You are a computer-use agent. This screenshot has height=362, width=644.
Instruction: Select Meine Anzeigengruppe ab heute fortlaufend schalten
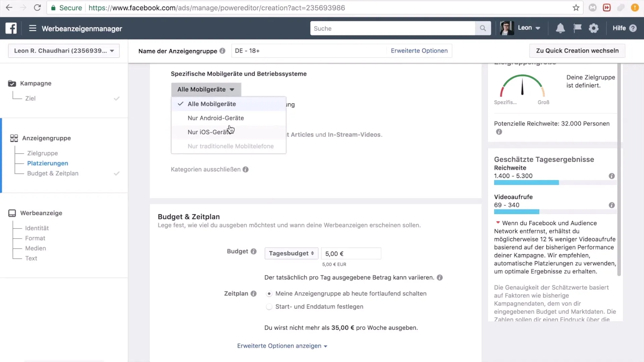click(269, 294)
